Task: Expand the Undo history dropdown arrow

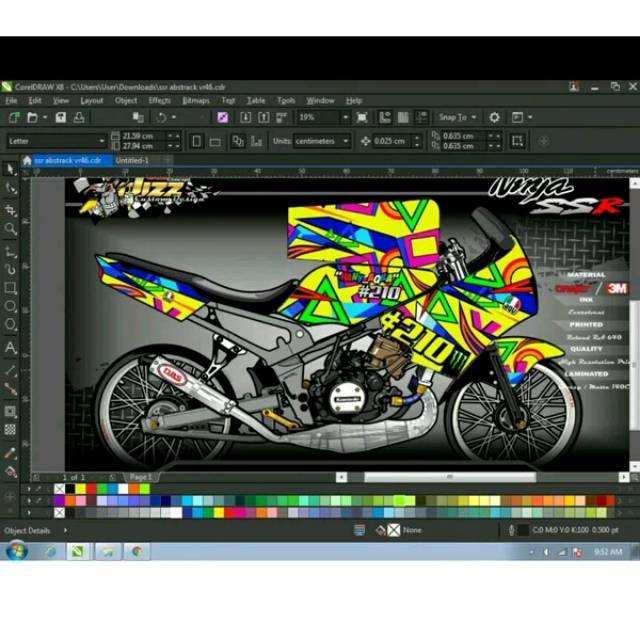Action: [174, 118]
